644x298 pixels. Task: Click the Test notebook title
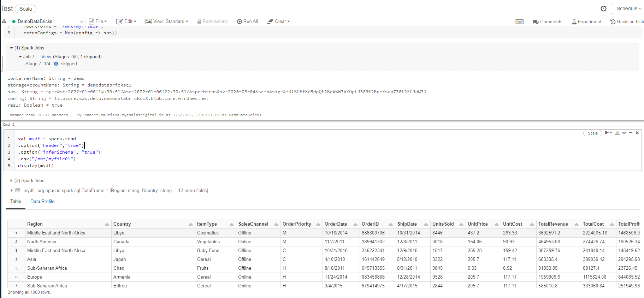point(6,8)
